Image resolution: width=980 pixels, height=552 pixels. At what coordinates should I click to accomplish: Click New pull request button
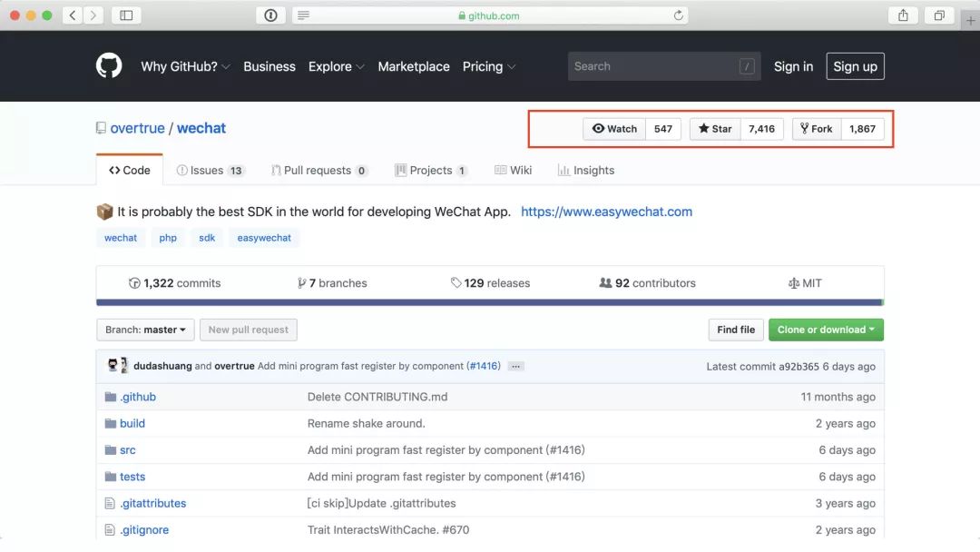click(248, 330)
